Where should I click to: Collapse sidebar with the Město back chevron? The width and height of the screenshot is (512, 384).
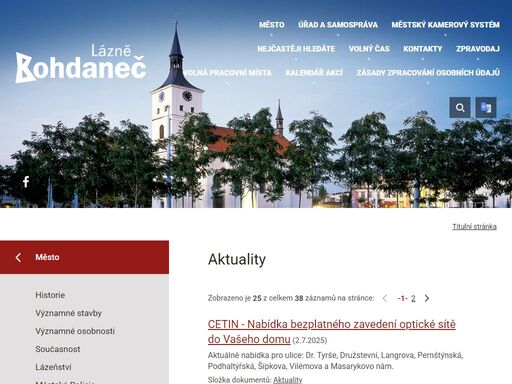[18, 257]
